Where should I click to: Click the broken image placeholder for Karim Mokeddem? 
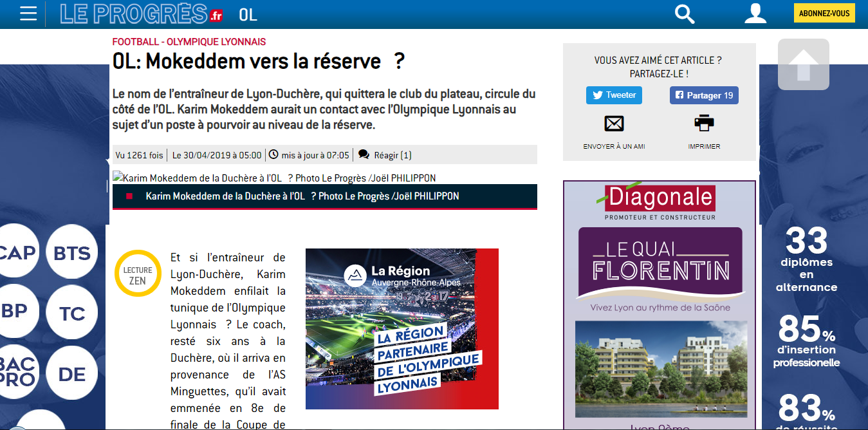point(274,178)
